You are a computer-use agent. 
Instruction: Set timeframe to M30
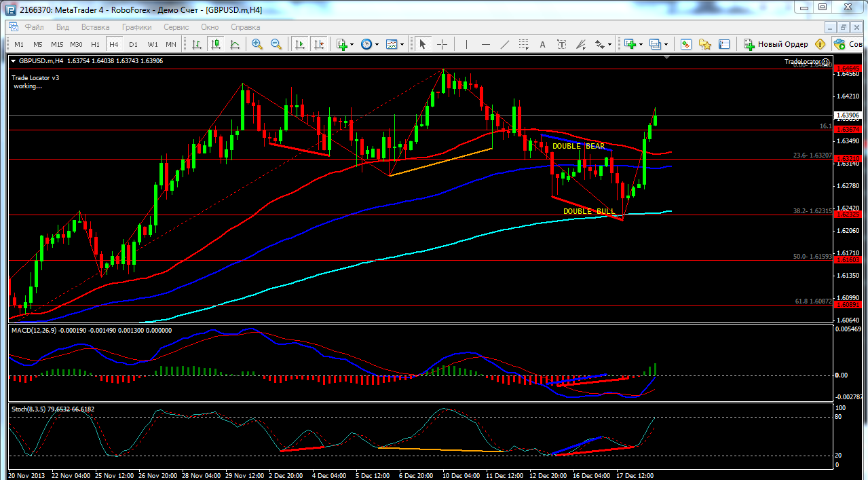tap(76, 44)
